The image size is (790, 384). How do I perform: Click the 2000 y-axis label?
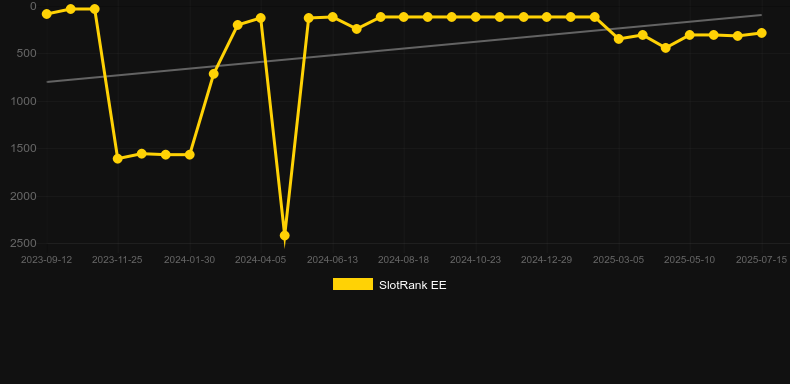24,196
